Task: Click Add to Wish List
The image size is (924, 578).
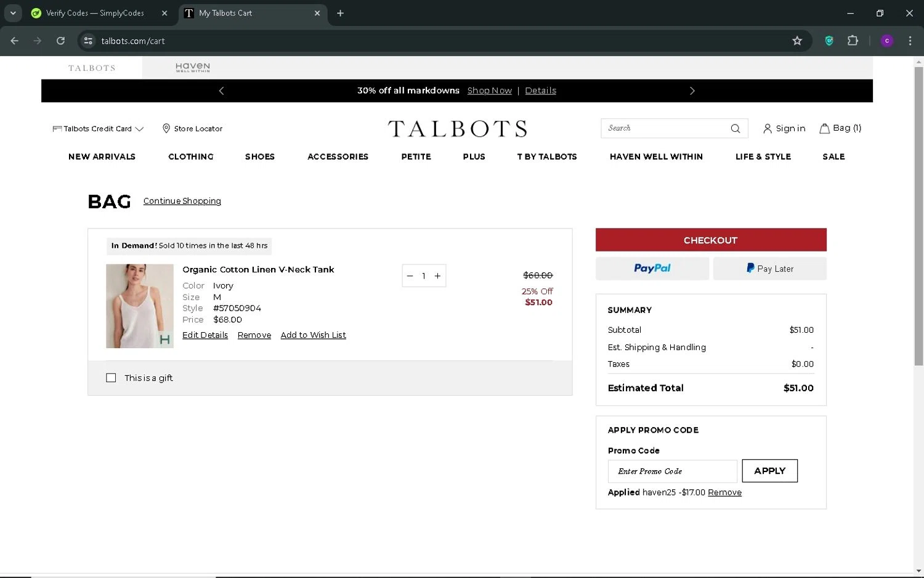Action: point(313,335)
